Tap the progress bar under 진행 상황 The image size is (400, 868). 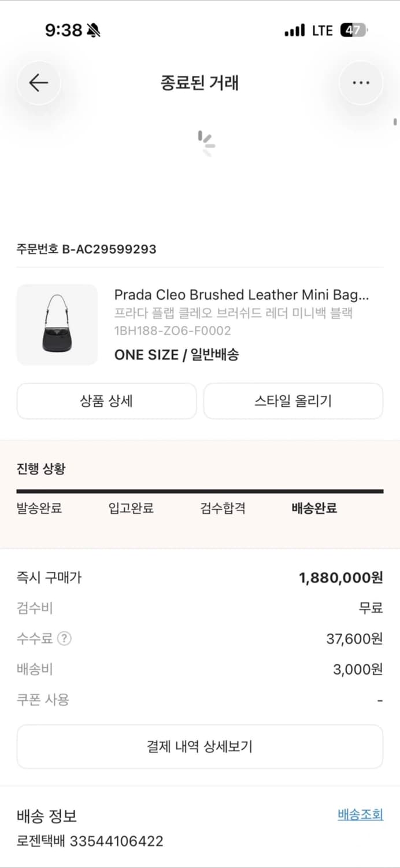(200, 492)
